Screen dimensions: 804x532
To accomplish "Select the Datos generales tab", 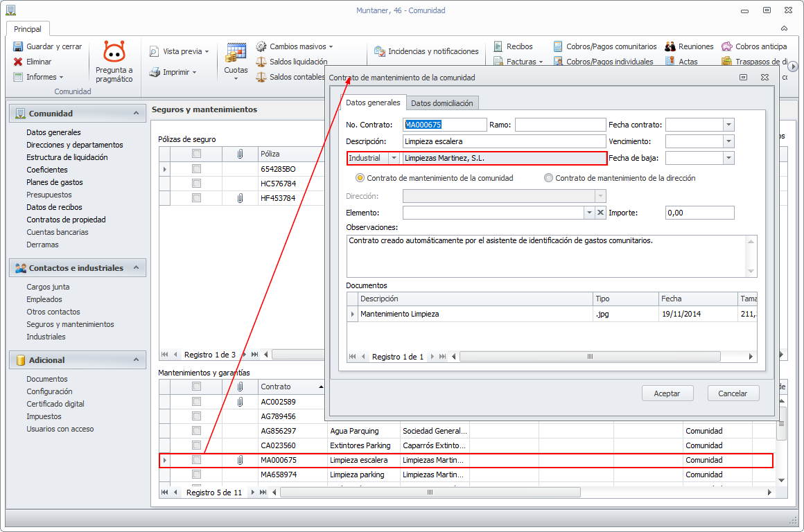I will coord(373,103).
